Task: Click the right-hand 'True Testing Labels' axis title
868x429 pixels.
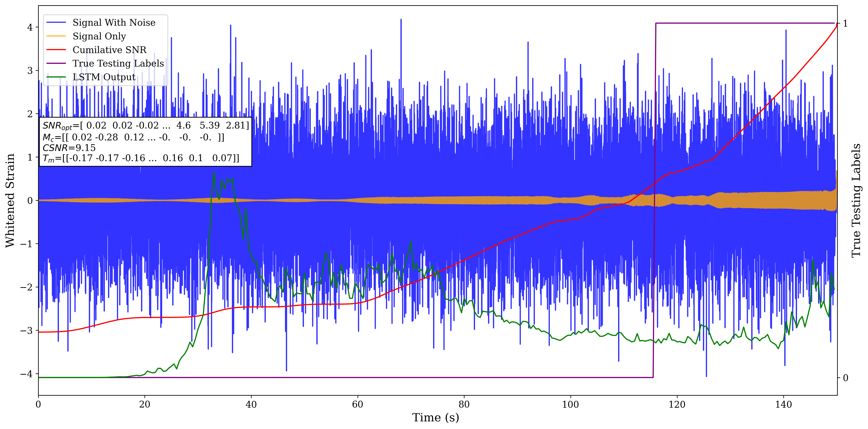Action: pyautogui.click(x=856, y=200)
